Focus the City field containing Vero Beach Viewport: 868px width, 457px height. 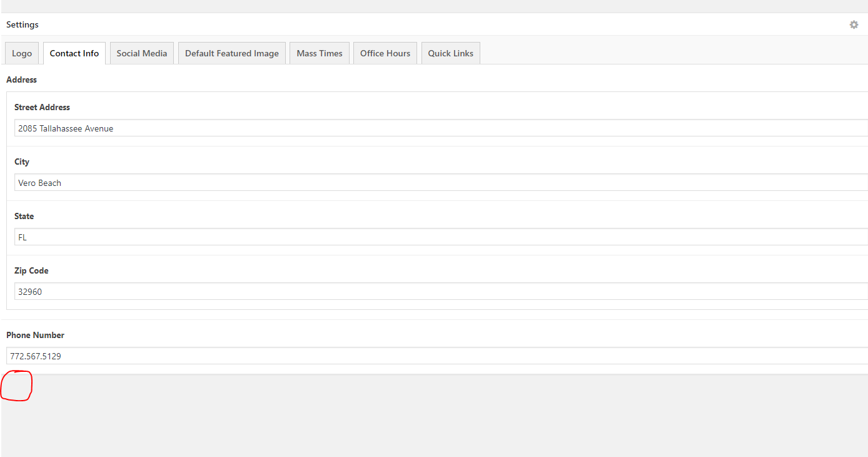click(438, 183)
